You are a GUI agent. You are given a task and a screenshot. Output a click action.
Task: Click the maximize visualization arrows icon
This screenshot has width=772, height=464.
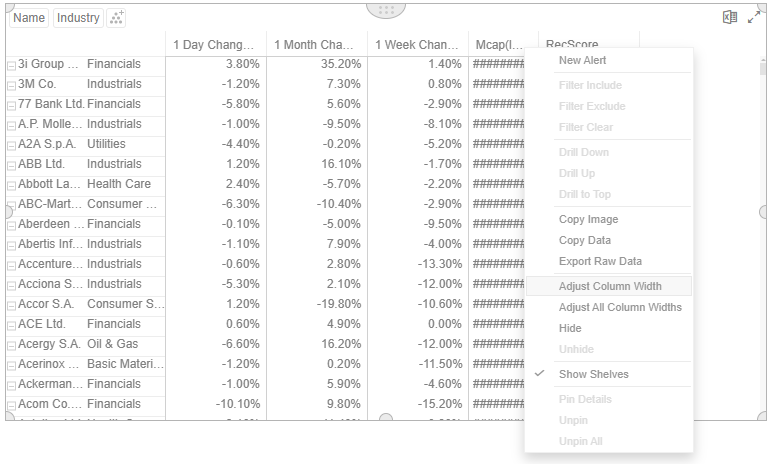(x=754, y=18)
